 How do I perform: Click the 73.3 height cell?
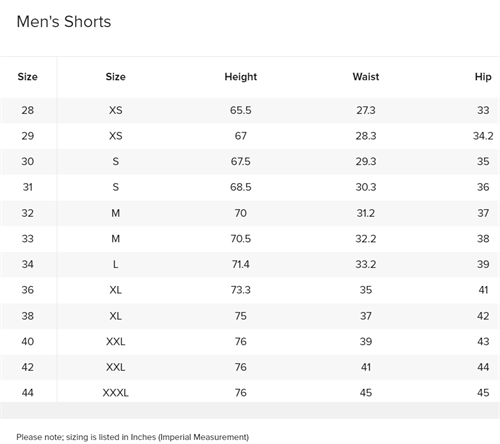tap(240, 290)
